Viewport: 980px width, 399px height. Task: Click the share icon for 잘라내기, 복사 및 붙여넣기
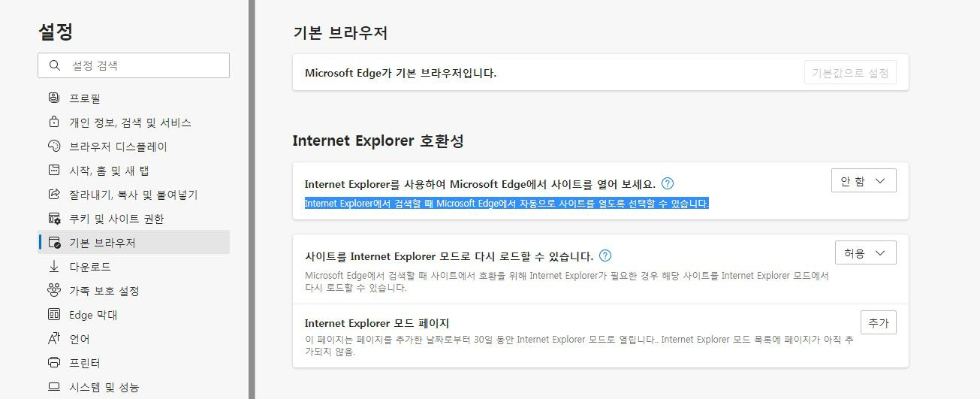point(54,194)
